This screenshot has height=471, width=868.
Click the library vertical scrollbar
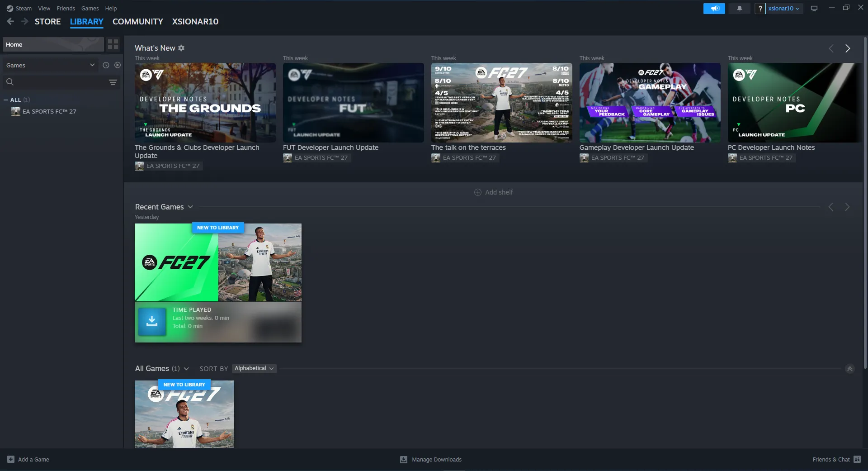(865, 203)
